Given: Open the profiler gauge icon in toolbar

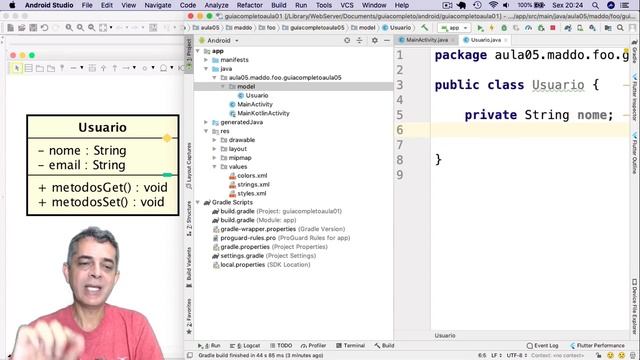Looking at the screenshot, I should tap(528, 28).
